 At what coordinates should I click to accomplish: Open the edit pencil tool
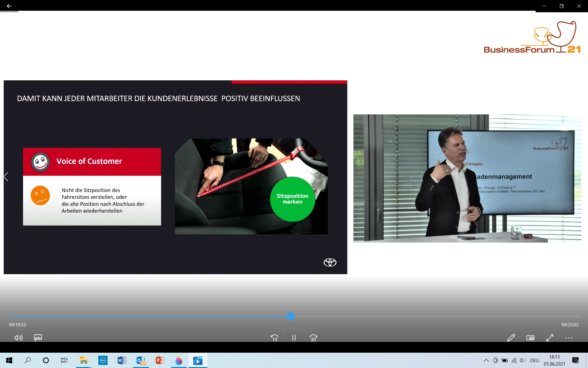click(x=511, y=338)
